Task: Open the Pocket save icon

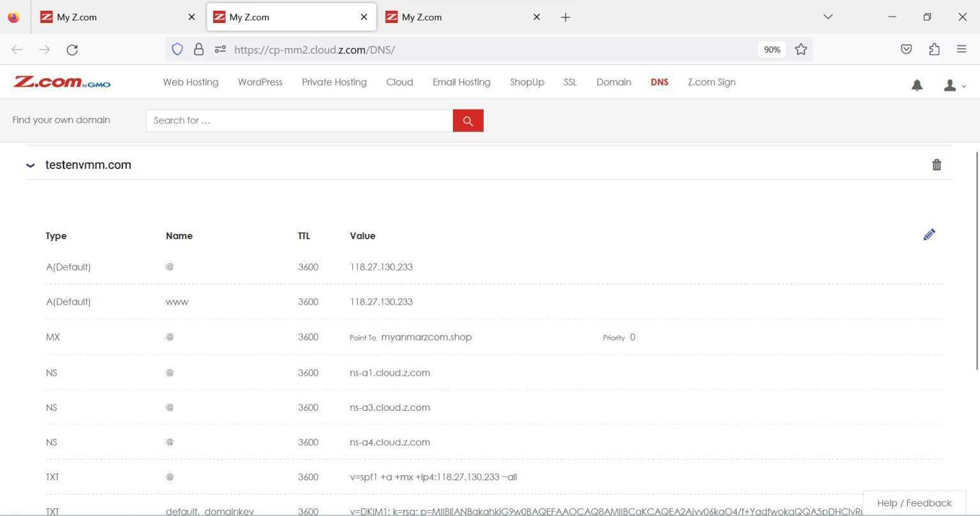Action: [x=906, y=49]
